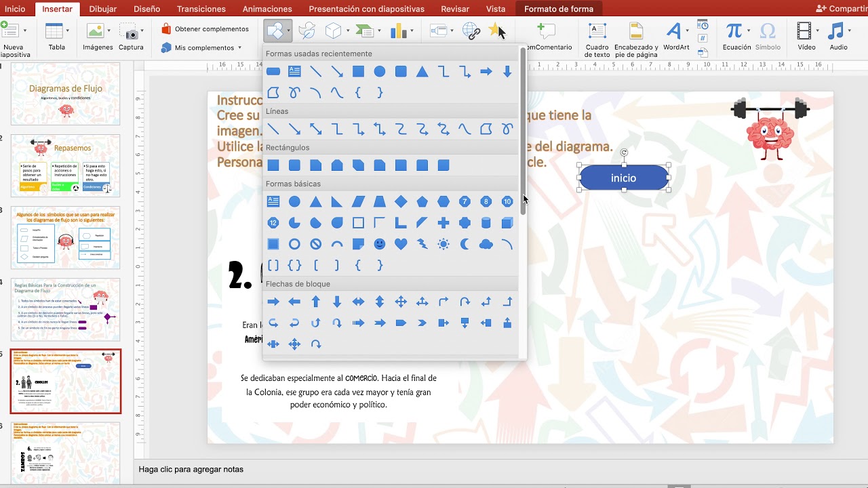Switch to the Animaciones tab
This screenshot has height=488, width=868.
tap(267, 9)
